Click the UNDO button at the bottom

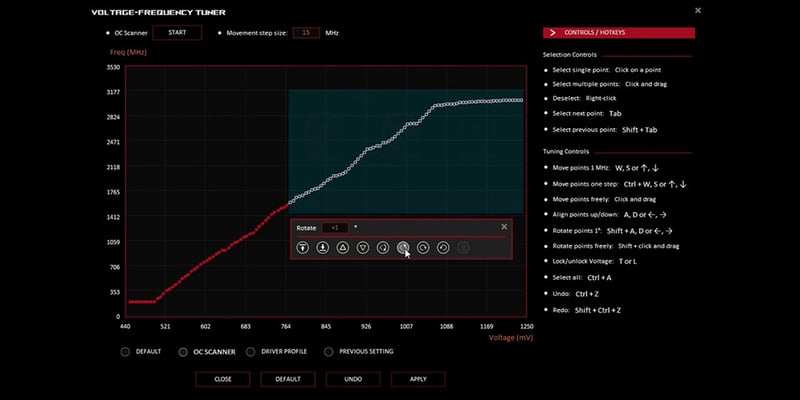point(353,379)
